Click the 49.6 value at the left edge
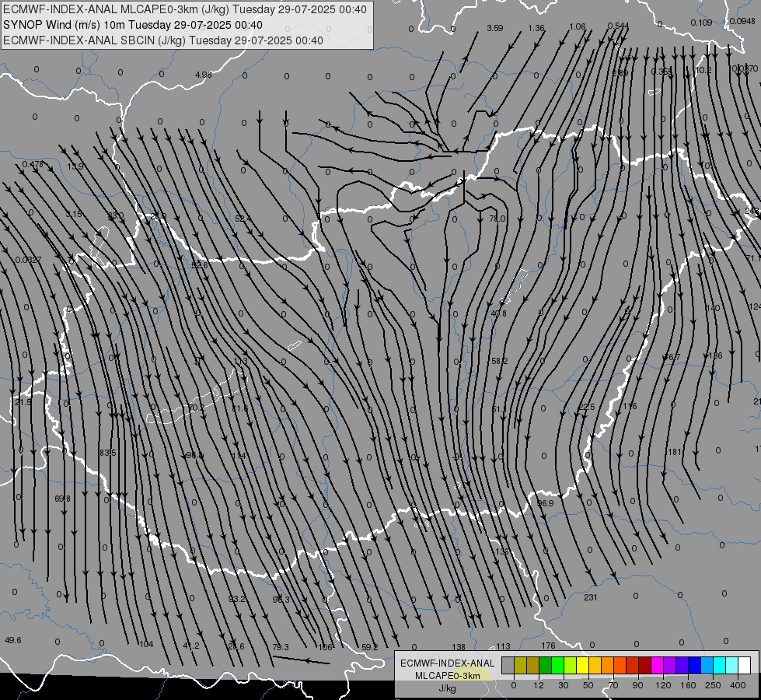 coord(13,640)
